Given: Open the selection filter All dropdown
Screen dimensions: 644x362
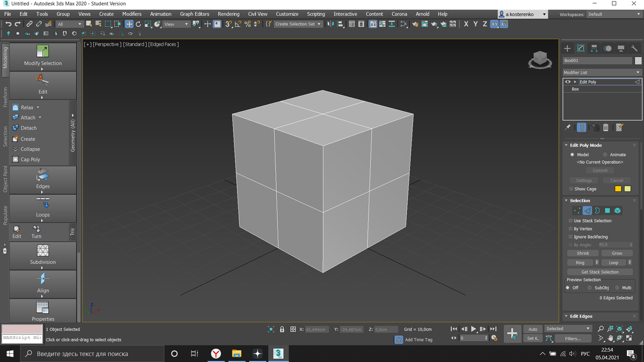Looking at the screenshot, I should [69, 24].
